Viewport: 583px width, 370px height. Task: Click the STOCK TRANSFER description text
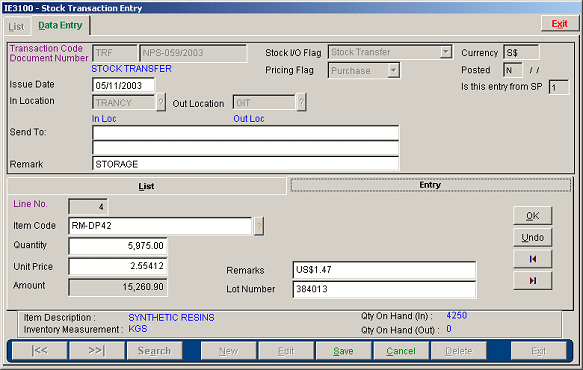tap(132, 69)
